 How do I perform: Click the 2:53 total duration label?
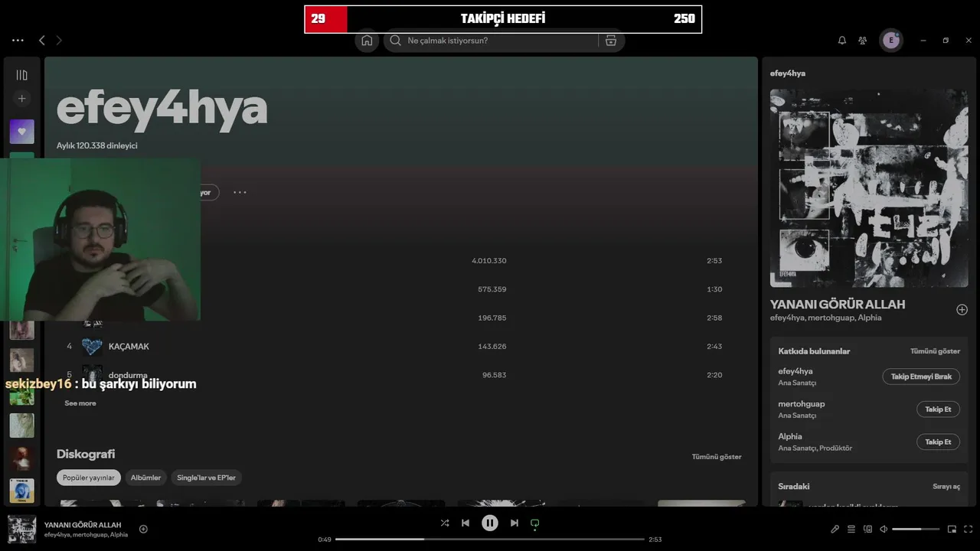(655, 540)
